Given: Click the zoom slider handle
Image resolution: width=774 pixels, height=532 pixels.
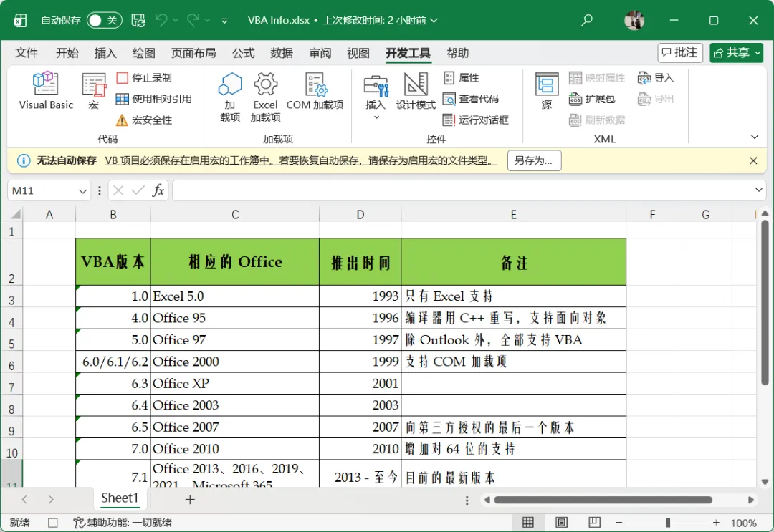Looking at the screenshot, I should (667, 523).
